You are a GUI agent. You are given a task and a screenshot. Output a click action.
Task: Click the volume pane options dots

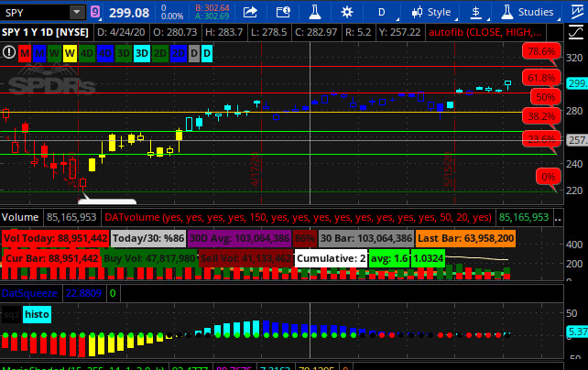click(x=558, y=219)
